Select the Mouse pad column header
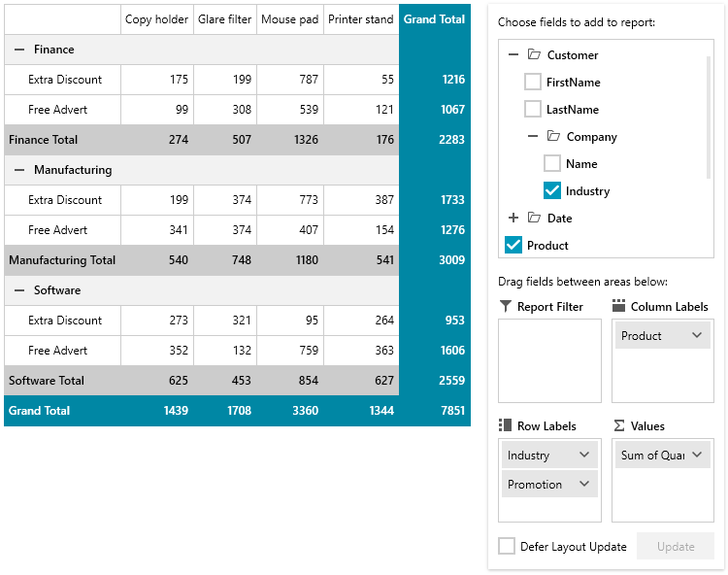The height and width of the screenshot is (575, 728). 289,19
